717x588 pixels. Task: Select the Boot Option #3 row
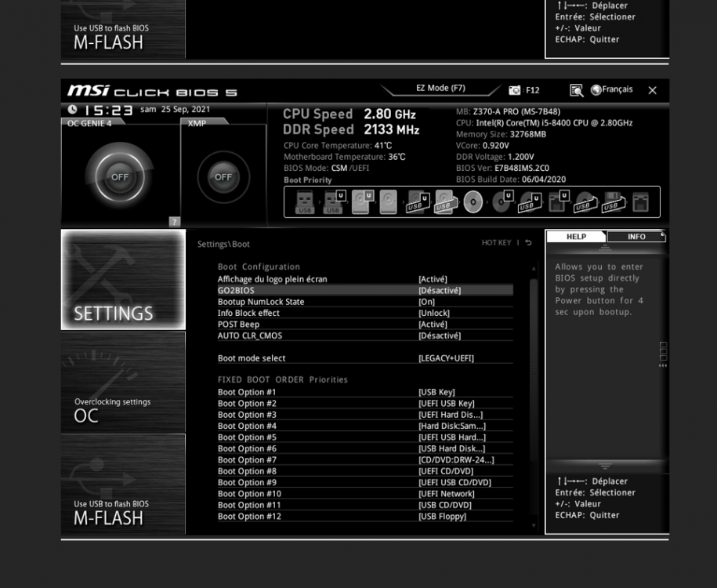coord(365,415)
